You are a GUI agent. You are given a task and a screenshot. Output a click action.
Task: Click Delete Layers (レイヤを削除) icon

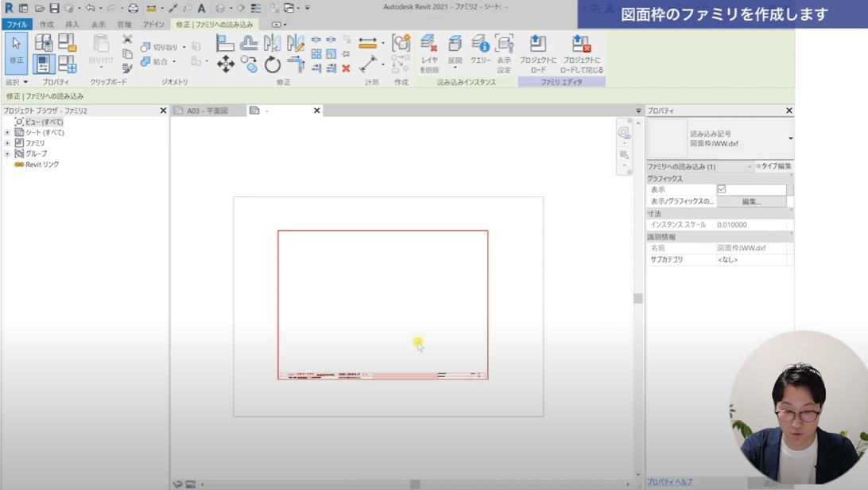point(429,49)
